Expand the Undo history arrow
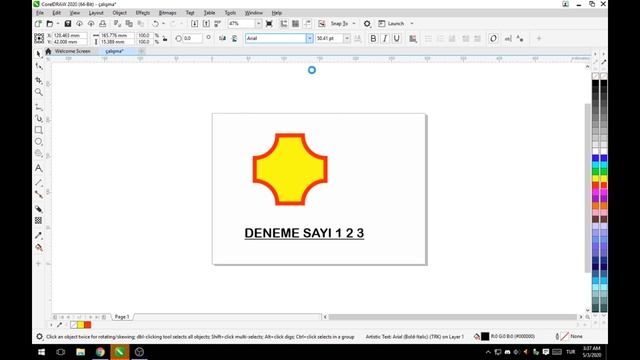 [163, 24]
